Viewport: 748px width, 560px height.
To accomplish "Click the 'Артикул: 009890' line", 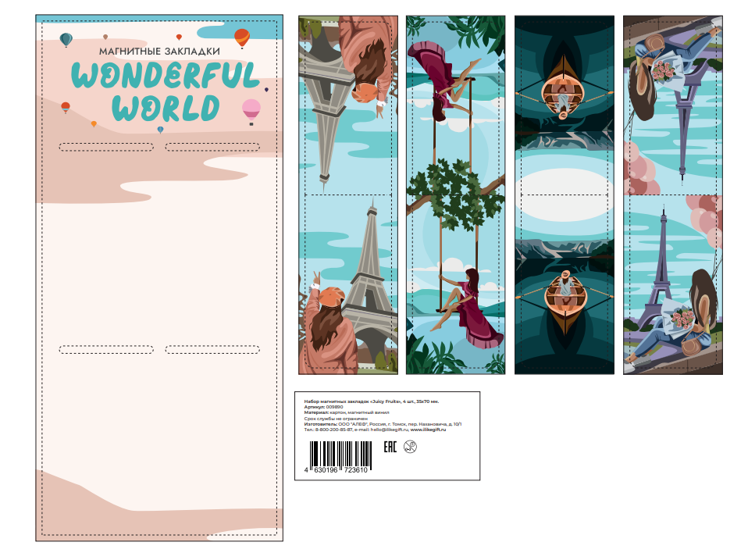I will coord(323,407).
